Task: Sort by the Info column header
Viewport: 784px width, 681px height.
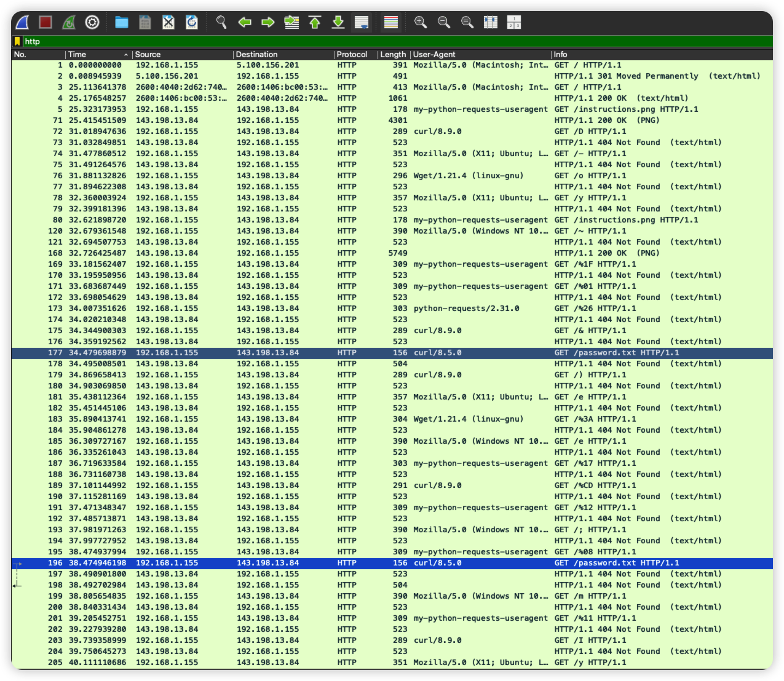Action: point(662,55)
